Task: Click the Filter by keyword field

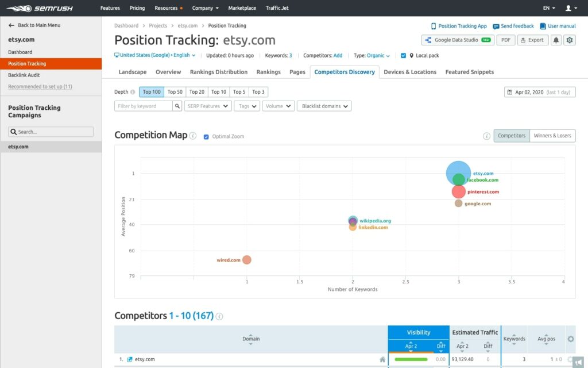Action: 144,106
